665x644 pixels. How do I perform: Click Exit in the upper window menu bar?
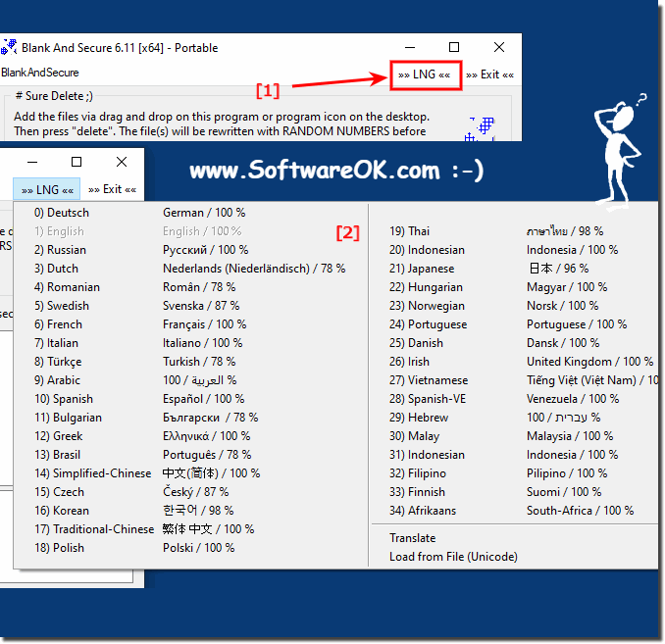tap(489, 75)
